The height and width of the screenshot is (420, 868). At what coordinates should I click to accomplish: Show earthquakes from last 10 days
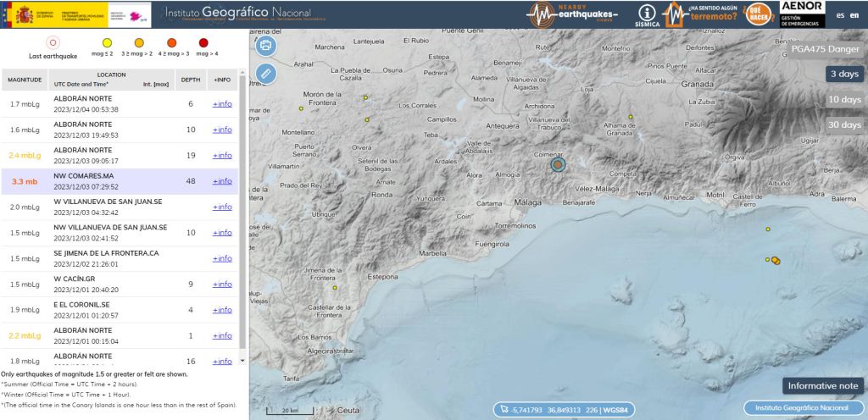tap(844, 100)
